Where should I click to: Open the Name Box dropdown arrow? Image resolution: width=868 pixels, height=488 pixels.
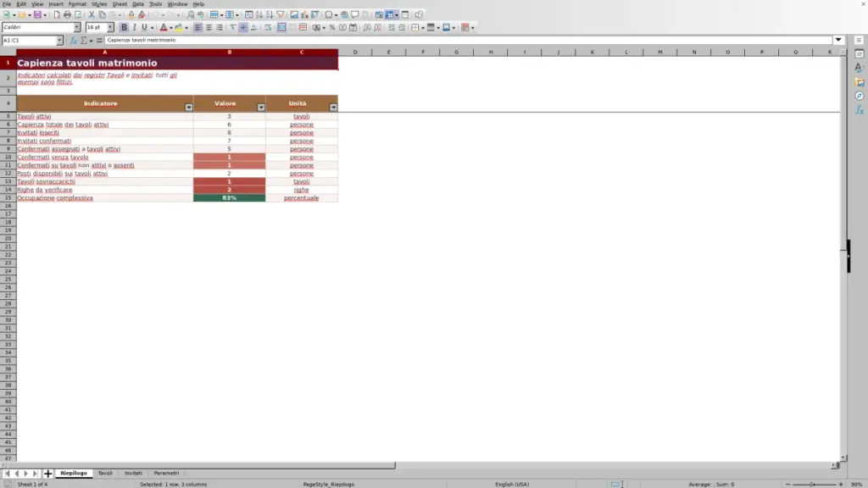click(x=59, y=41)
